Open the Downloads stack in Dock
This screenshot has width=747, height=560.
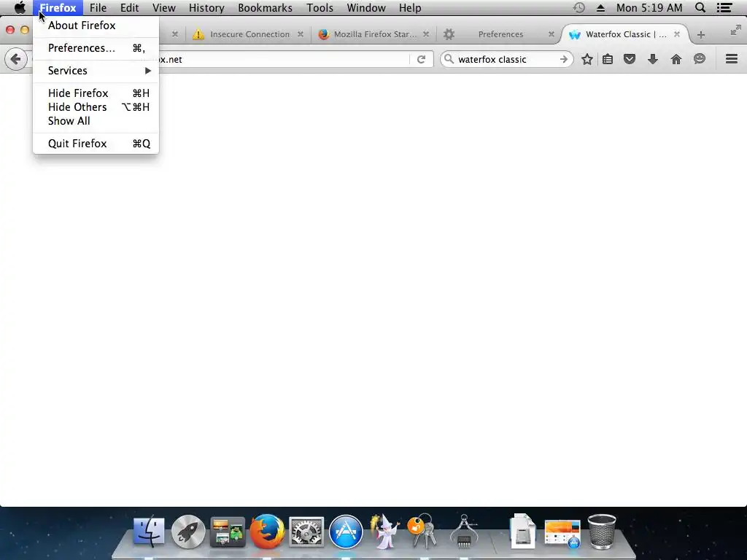(x=562, y=533)
